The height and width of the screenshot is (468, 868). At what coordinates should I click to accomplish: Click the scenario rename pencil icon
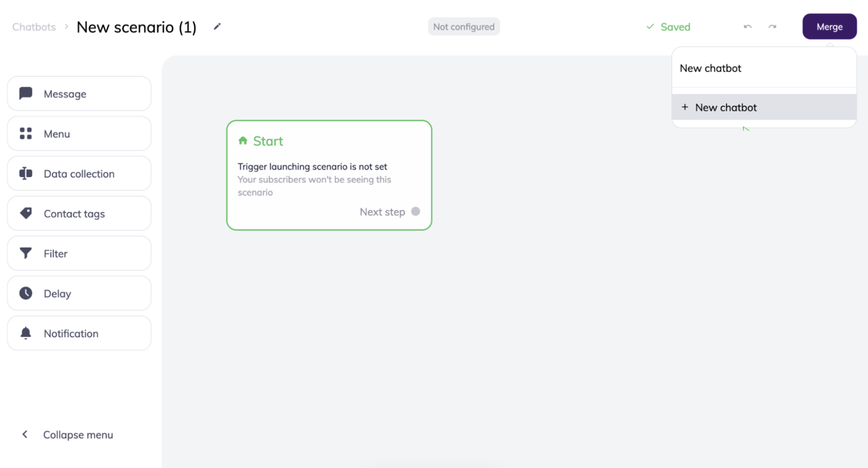[217, 27]
